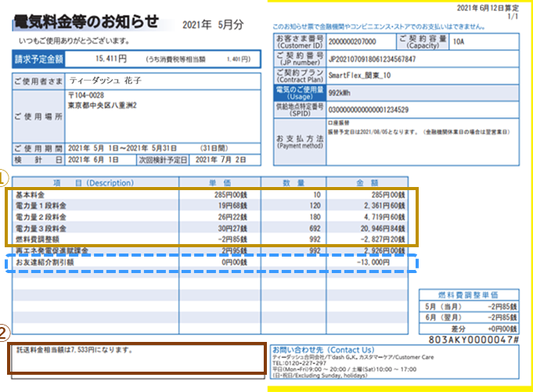Click the 次回検針予定日 label
The width and height of the screenshot is (533, 392).
tap(163, 160)
